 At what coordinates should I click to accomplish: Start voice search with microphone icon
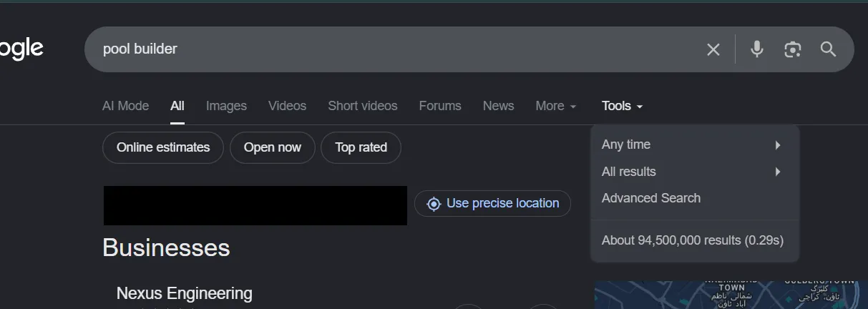click(756, 49)
